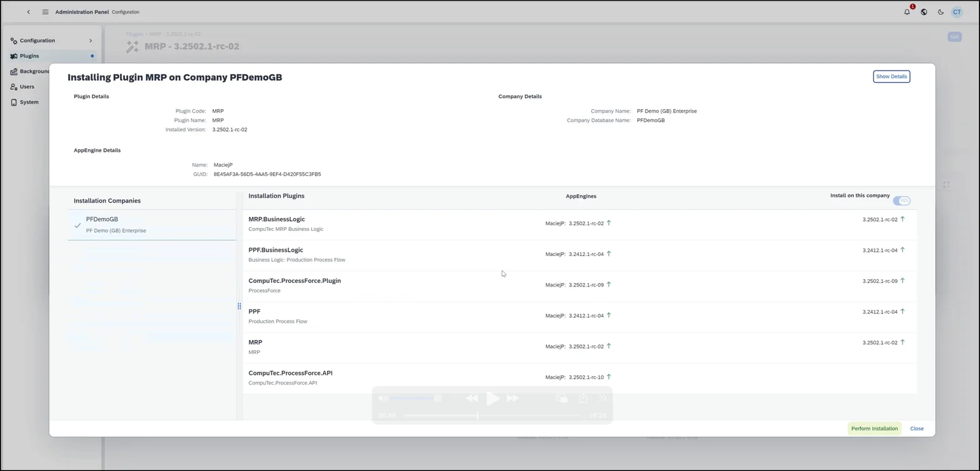
Task: Toggle Install on this company switch
Action: (x=902, y=201)
